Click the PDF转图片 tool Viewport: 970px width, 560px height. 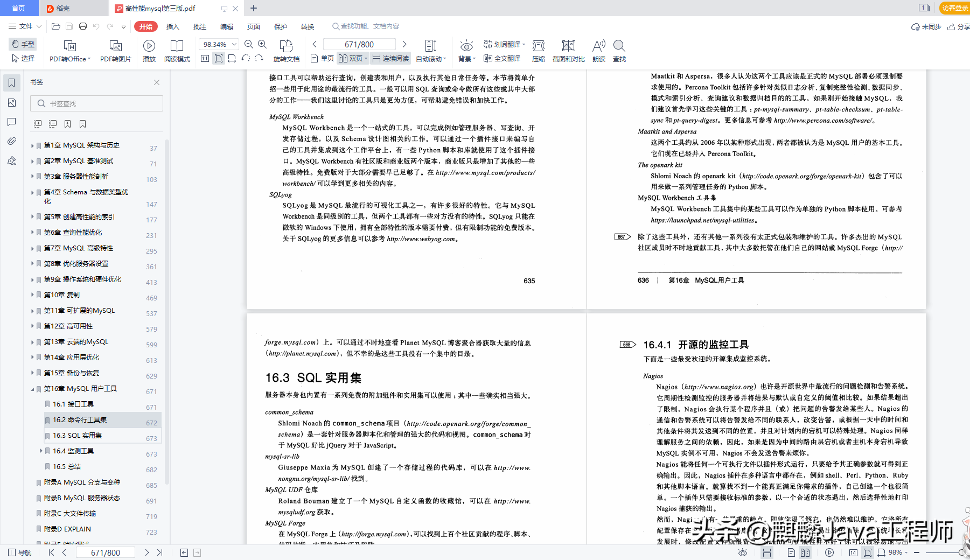point(116,51)
